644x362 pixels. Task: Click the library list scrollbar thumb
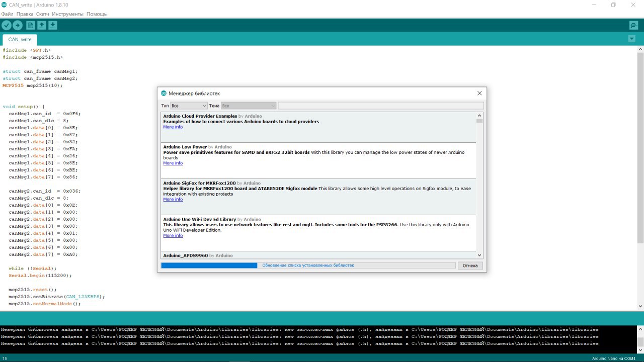tap(479, 120)
